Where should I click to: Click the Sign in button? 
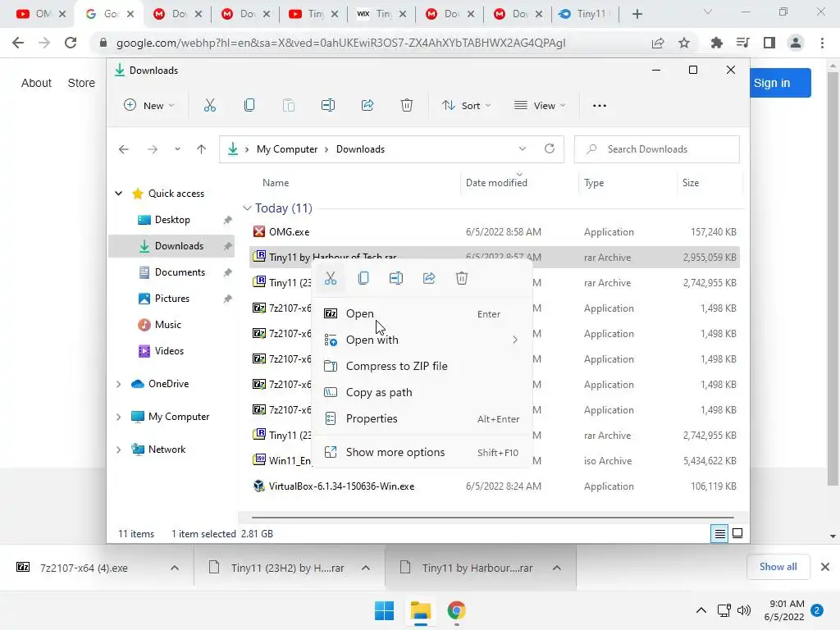[x=780, y=83]
